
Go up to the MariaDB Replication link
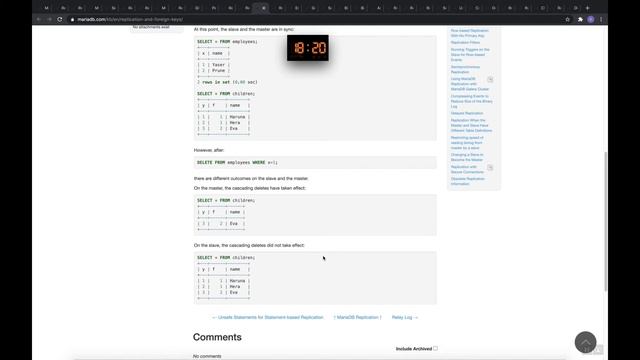click(358, 317)
